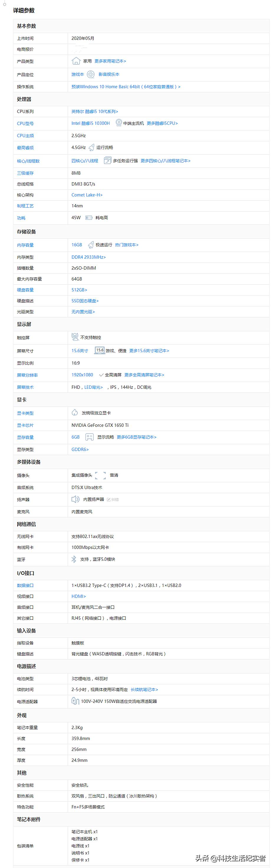This screenshot has height=868, width=272.
Task: Open 更多家用笔记本 link
Action: tap(110, 61)
